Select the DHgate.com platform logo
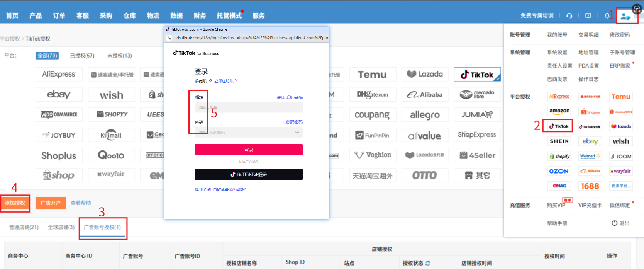644x269 pixels. tap(372, 94)
